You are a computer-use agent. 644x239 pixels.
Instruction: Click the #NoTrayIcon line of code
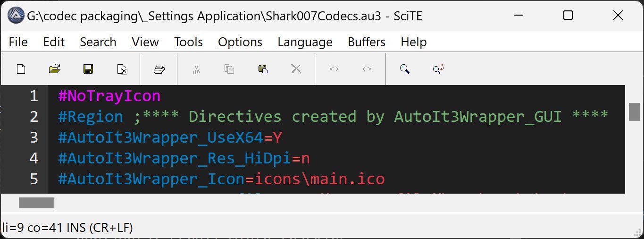[109, 96]
